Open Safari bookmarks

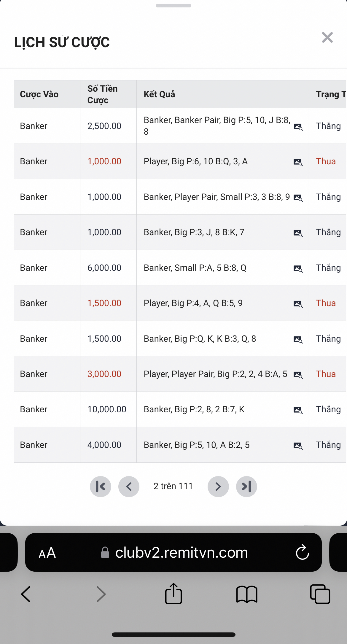point(247,594)
